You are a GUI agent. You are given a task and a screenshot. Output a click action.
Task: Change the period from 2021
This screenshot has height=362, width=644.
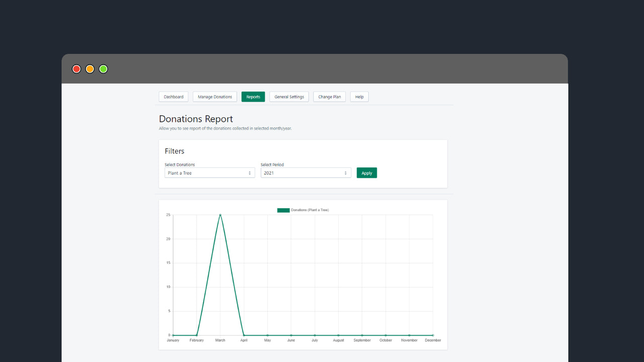(x=346, y=172)
